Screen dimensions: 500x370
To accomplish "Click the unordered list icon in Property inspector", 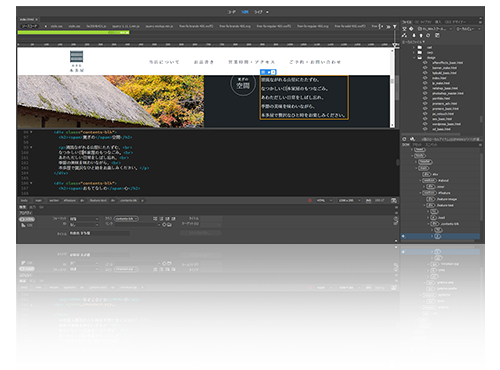I will [x=155, y=219].
